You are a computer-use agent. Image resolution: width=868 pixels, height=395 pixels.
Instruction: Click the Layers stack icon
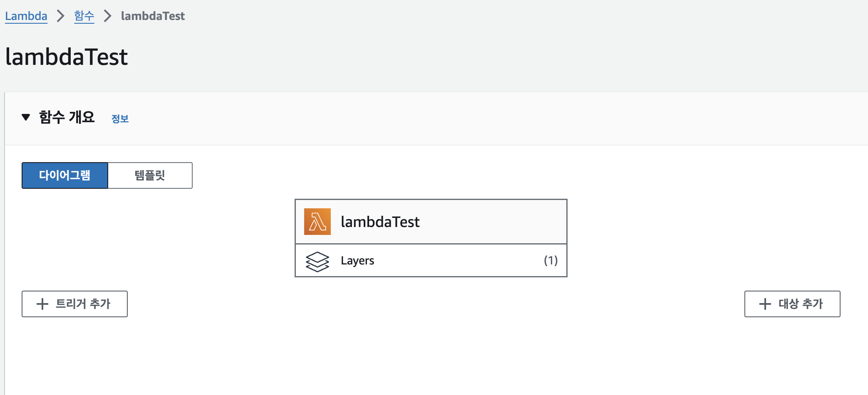tap(317, 262)
